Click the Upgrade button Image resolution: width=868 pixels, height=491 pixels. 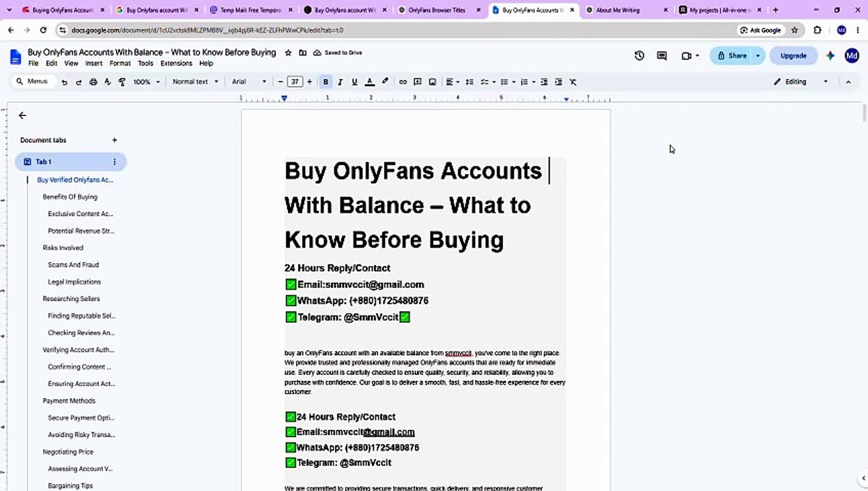(x=793, y=56)
